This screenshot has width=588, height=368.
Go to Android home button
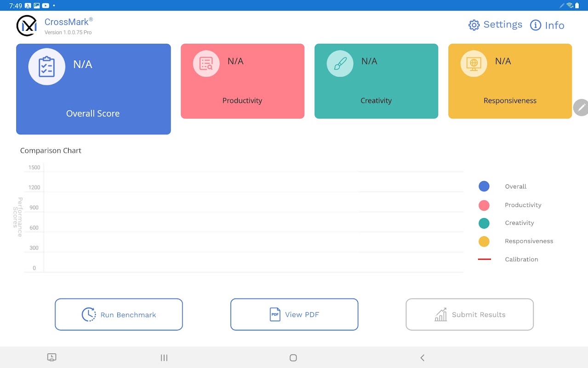point(293,358)
